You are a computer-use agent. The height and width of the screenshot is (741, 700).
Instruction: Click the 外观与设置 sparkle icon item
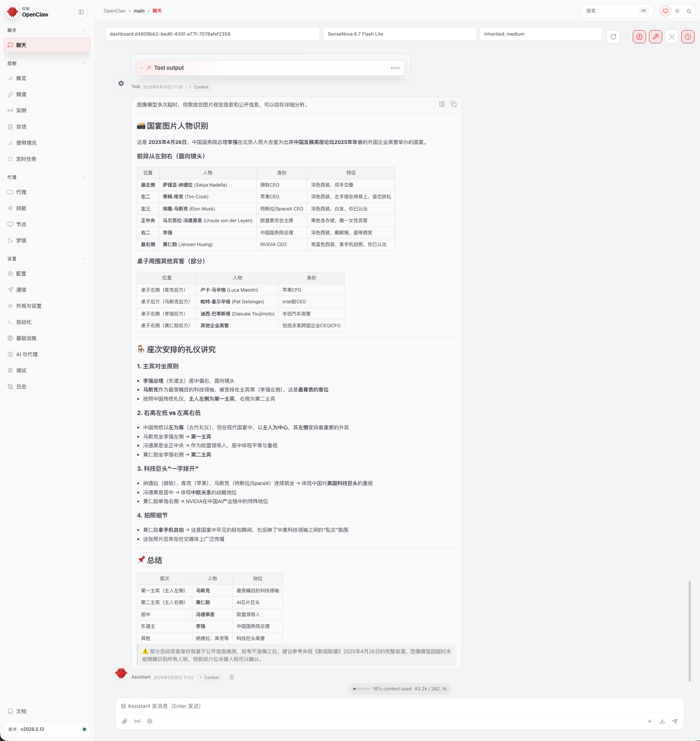click(x=47, y=306)
